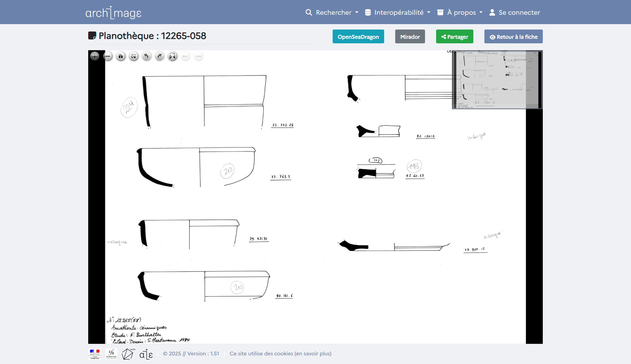Click the previous page arrow button
The width and height of the screenshot is (631, 364).
pyautogui.click(x=185, y=56)
